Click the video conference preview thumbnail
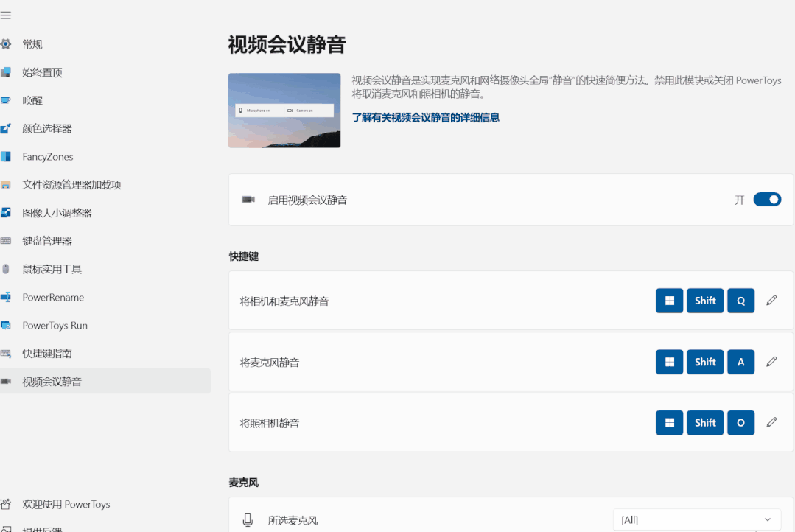This screenshot has height=532, width=795. click(x=284, y=110)
